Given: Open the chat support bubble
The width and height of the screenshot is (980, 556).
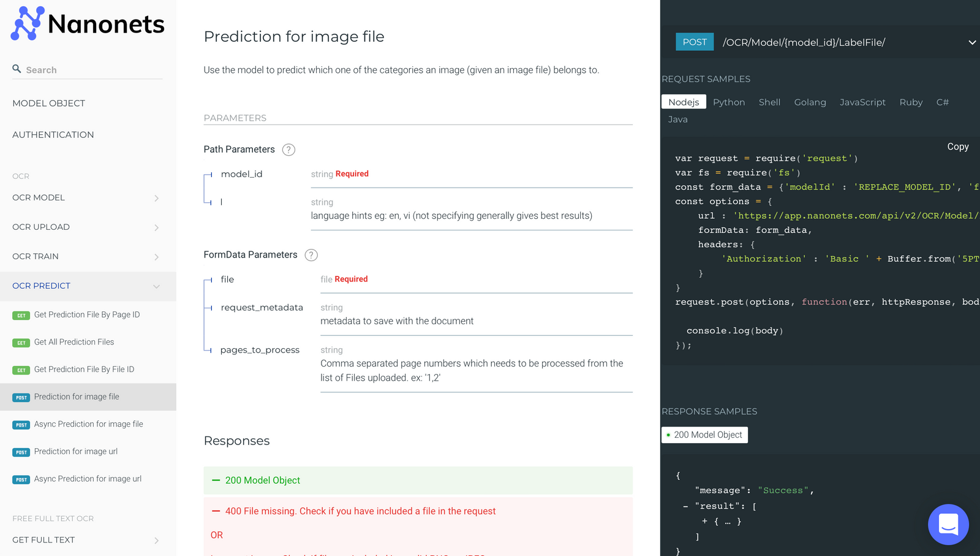Looking at the screenshot, I should (x=948, y=524).
